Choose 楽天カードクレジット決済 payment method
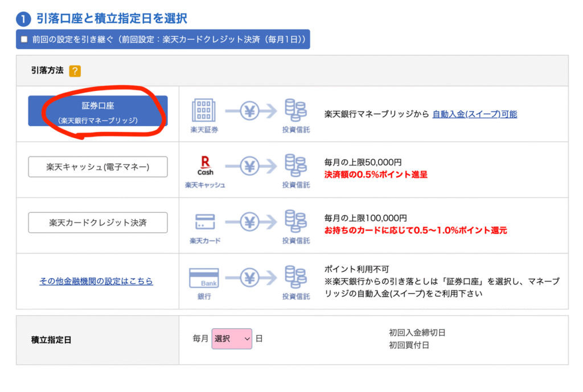583x392 pixels. pyautogui.click(x=98, y=222)
